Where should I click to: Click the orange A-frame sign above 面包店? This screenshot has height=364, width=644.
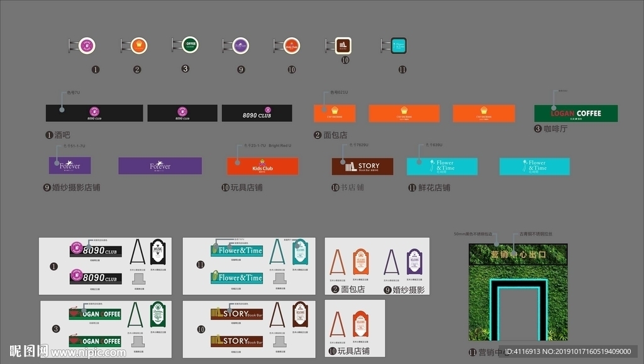pos(337,262)
